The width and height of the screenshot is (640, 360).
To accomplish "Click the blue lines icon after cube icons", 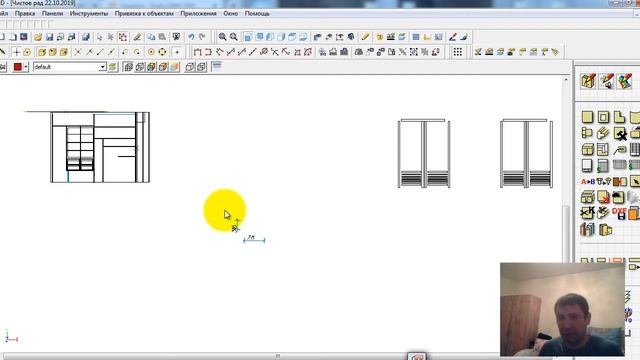I will [216, 67].
